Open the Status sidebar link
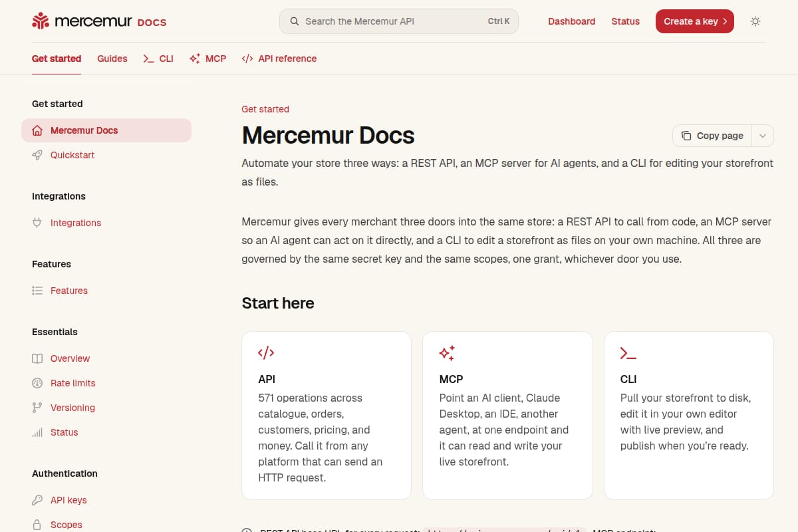Image resolution: width=798 pixels, height=532 pixels. point(106,432)
